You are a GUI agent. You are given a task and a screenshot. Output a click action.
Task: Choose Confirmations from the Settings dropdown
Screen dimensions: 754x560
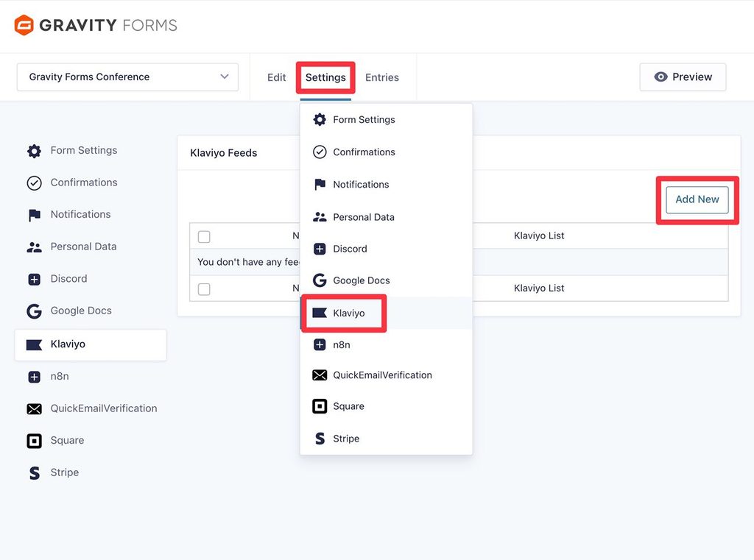point(386,152)
